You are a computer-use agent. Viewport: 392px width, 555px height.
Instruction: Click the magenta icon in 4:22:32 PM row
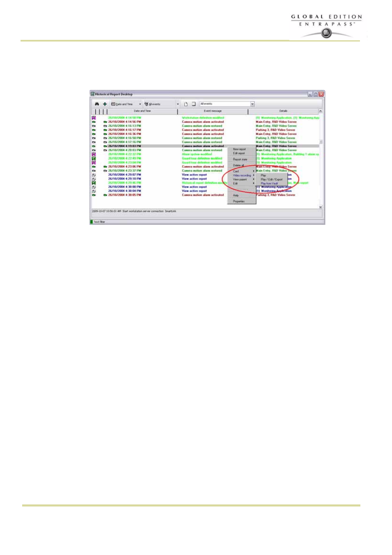[94, 155]
